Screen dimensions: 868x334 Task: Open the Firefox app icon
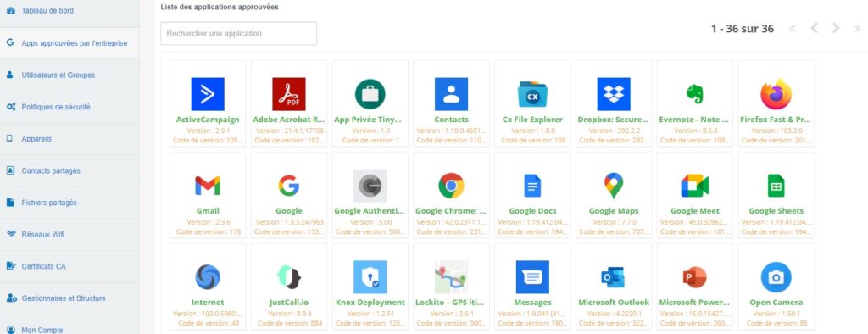coord(776,94)
